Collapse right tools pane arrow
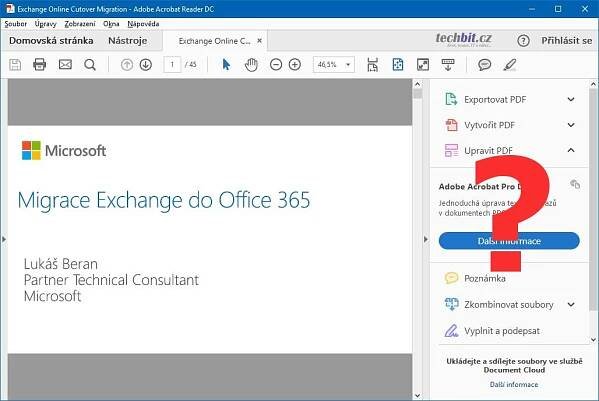This screenshot has height=401, width=599. (426, 239)
